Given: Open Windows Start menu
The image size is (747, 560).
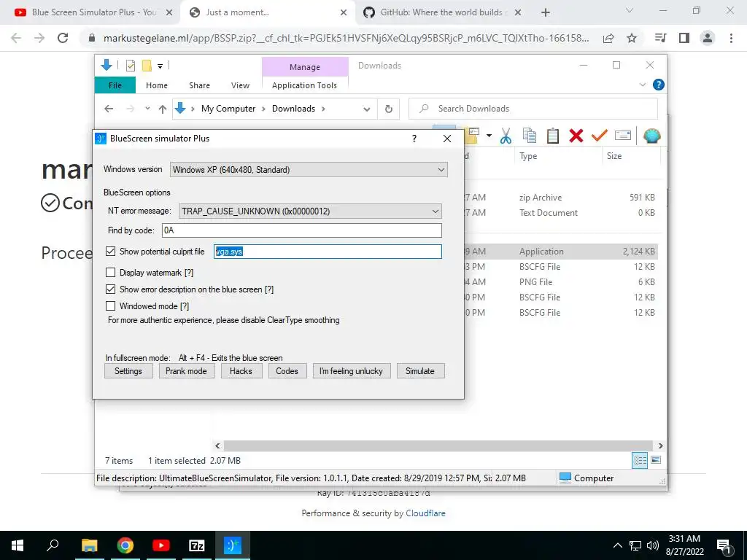Looking at the screenshot, I should [18, 545].
